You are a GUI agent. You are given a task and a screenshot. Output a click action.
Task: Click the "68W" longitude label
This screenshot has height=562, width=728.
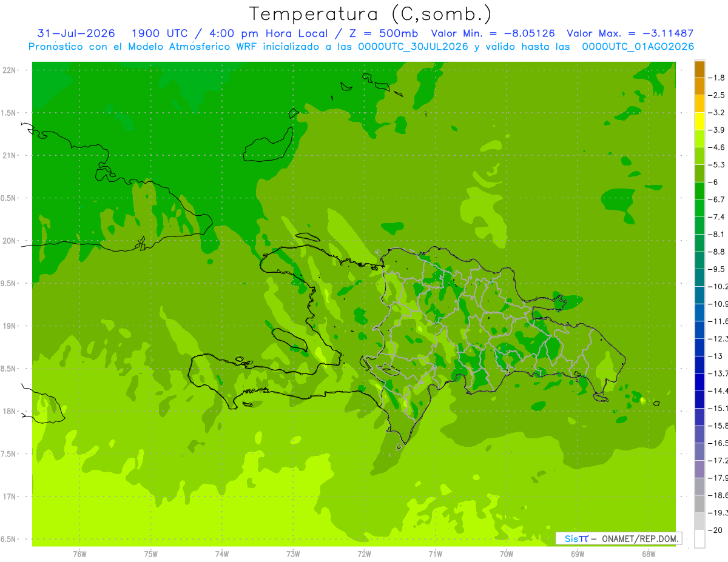click(x=648, y=554)
